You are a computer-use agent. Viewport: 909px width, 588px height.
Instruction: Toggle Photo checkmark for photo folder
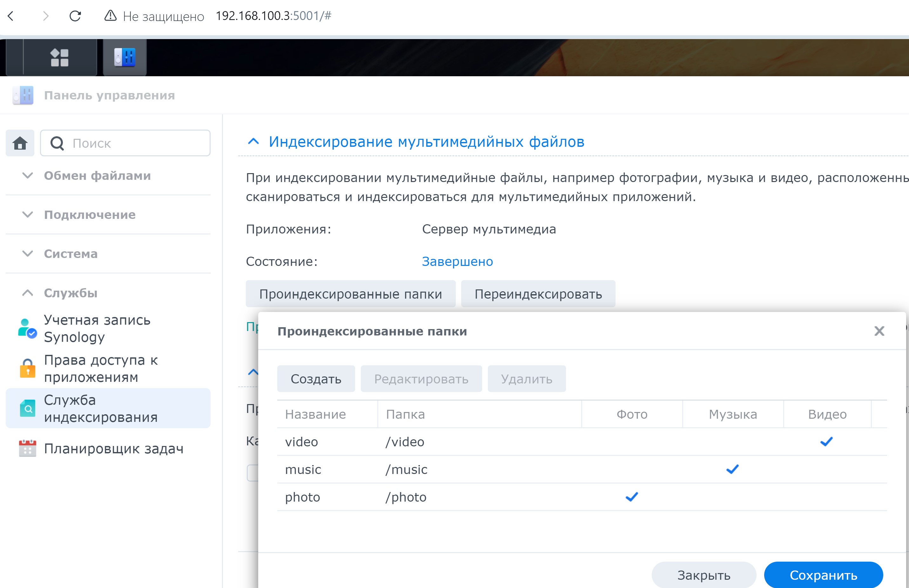point(632,497)
